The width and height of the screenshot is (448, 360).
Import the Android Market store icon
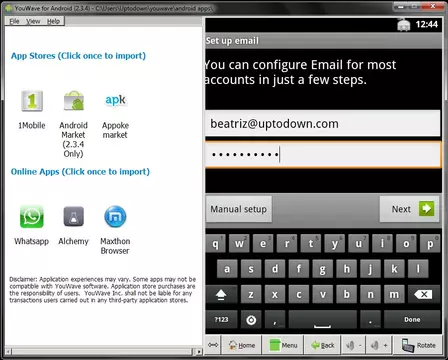74,101
